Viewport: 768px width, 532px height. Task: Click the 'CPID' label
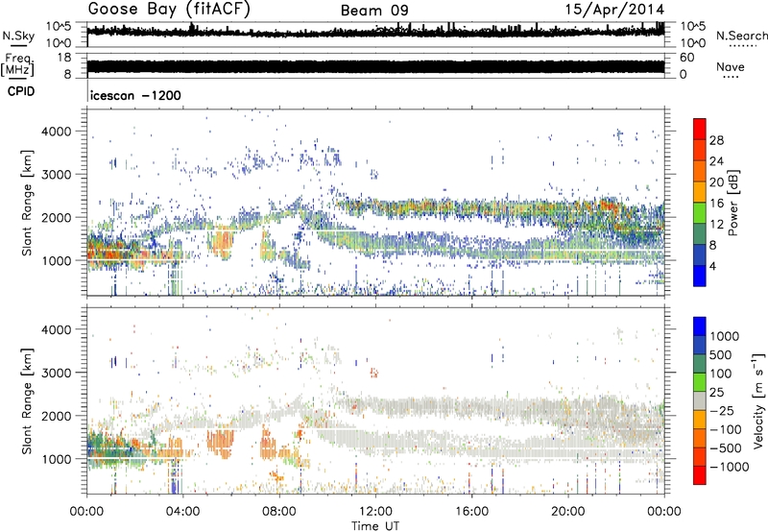tap(21, 91)
